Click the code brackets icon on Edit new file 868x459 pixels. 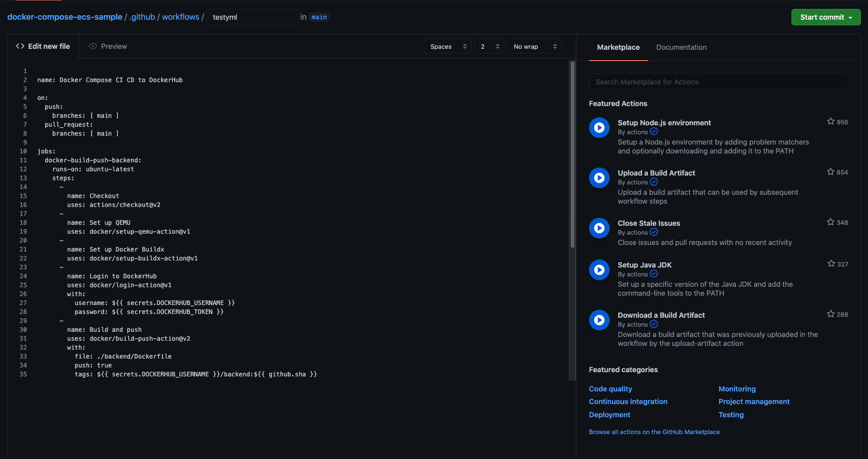pos(20,46)
